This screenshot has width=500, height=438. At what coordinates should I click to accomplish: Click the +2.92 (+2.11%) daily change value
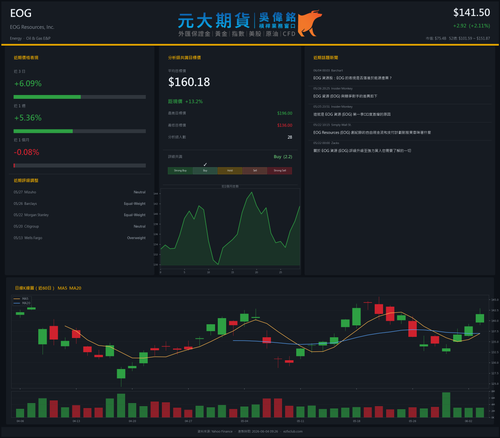pyautogui.click(x=471, y=26)
